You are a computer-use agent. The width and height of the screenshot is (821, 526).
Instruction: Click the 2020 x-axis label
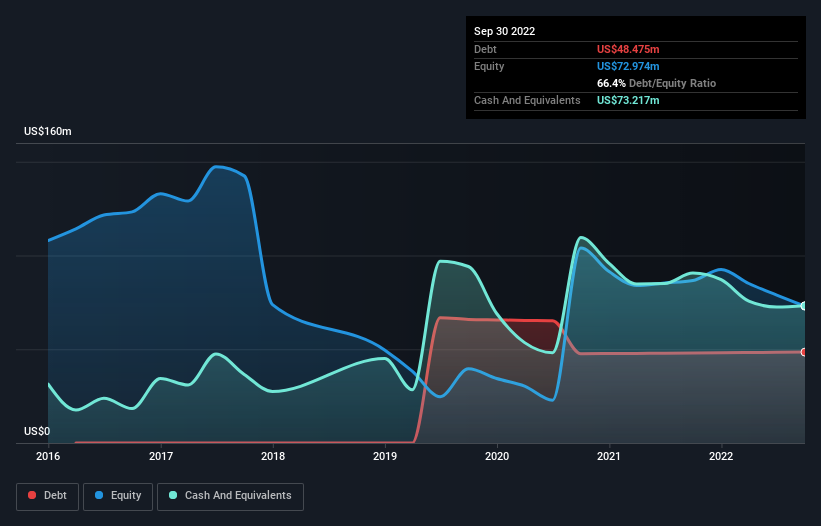coord(497,456)
